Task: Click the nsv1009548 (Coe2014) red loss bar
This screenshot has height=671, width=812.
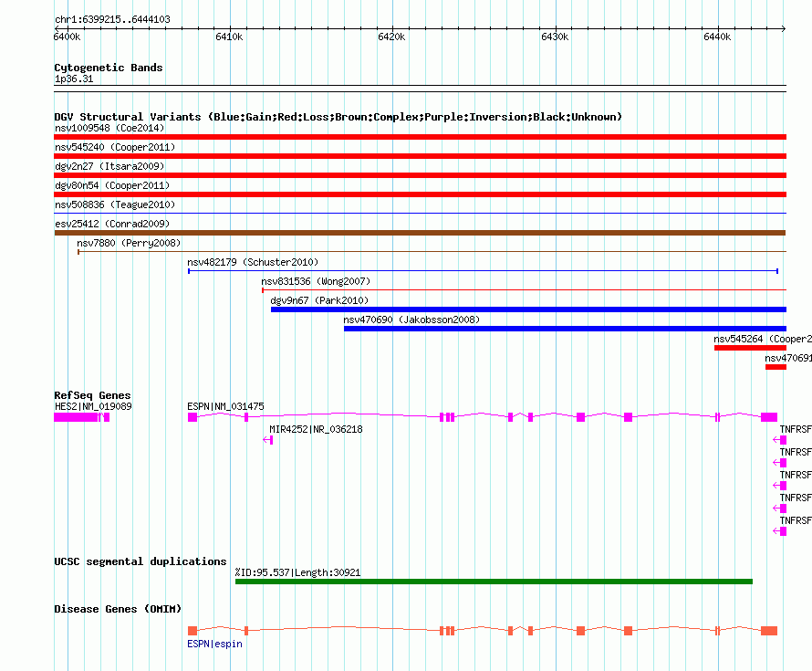Action: click(x=420, y=137)
